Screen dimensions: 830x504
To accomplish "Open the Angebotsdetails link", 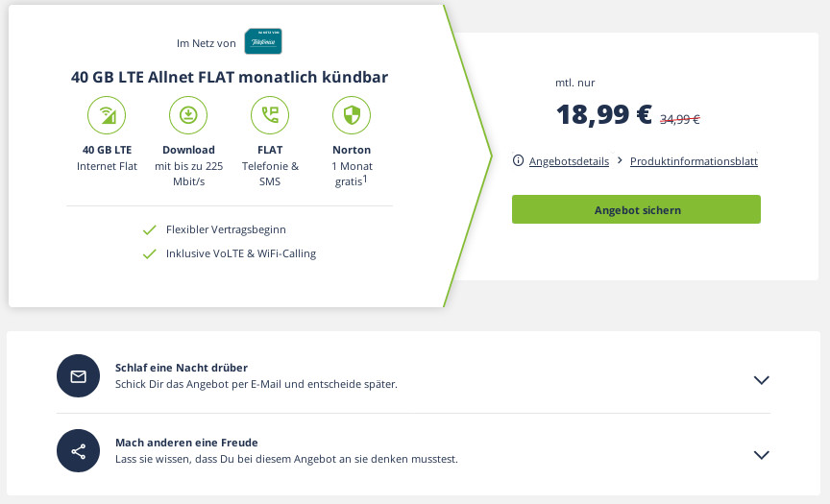I will (x=569, y=161).
